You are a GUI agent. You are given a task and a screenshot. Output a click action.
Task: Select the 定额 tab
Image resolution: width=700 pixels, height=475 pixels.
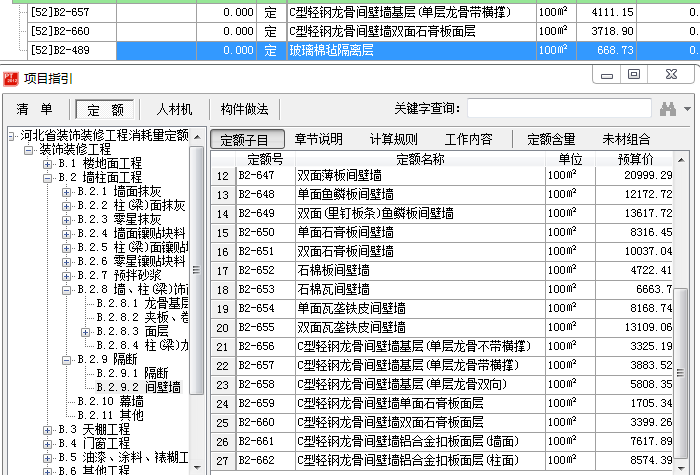pyautogui.click(x=105, y=109)
